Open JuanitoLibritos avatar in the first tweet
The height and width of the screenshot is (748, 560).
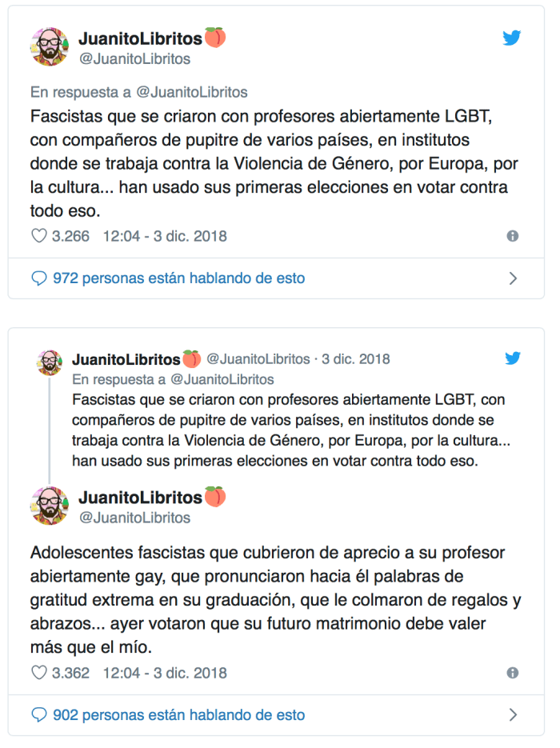pyautogui.click(x=50, y=47)
